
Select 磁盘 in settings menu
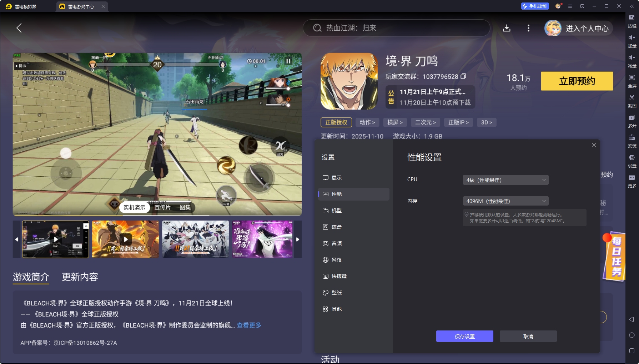[x=354, y=227]
